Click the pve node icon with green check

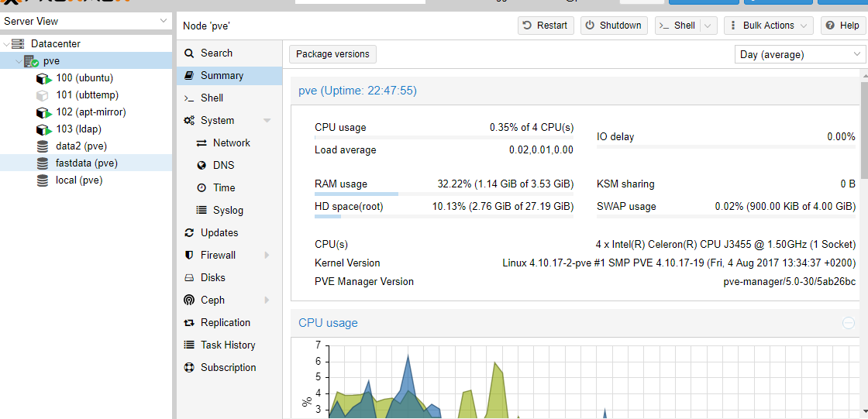[x=32, y=60]
